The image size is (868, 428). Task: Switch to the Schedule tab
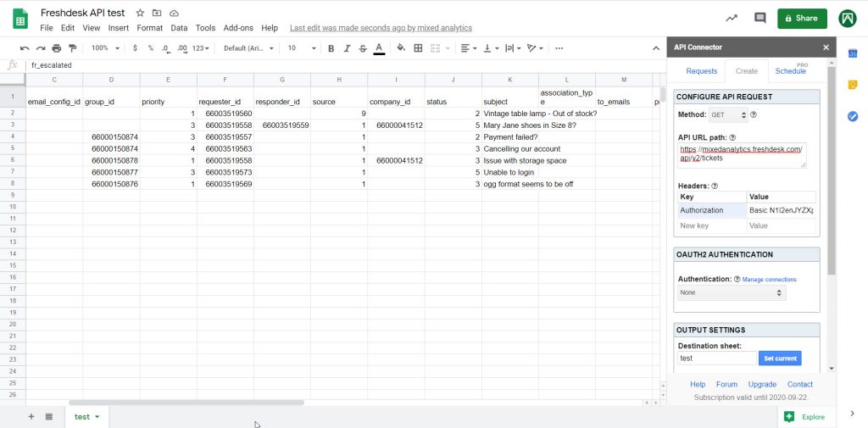791,71
